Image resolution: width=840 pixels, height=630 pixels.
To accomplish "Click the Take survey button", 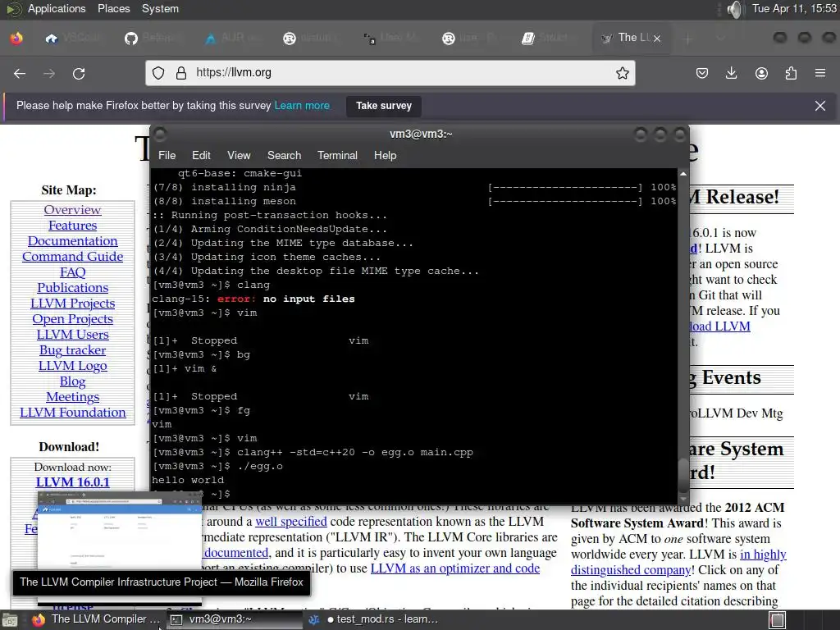I will tap(384, 106).
